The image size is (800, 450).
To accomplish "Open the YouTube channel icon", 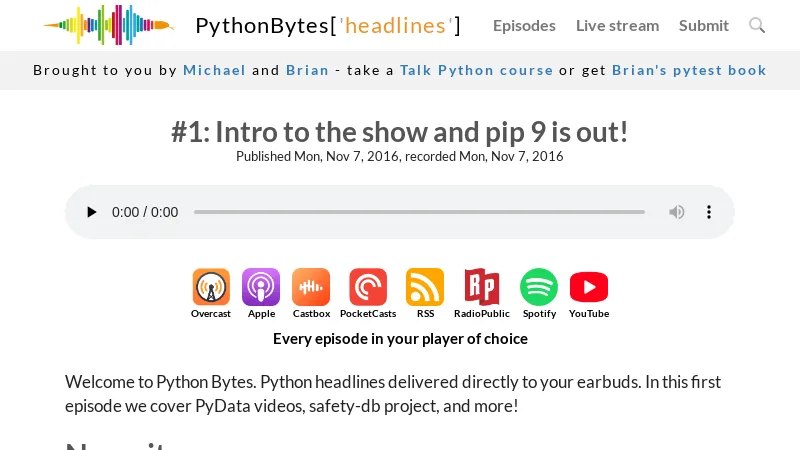I will (589, 287).
